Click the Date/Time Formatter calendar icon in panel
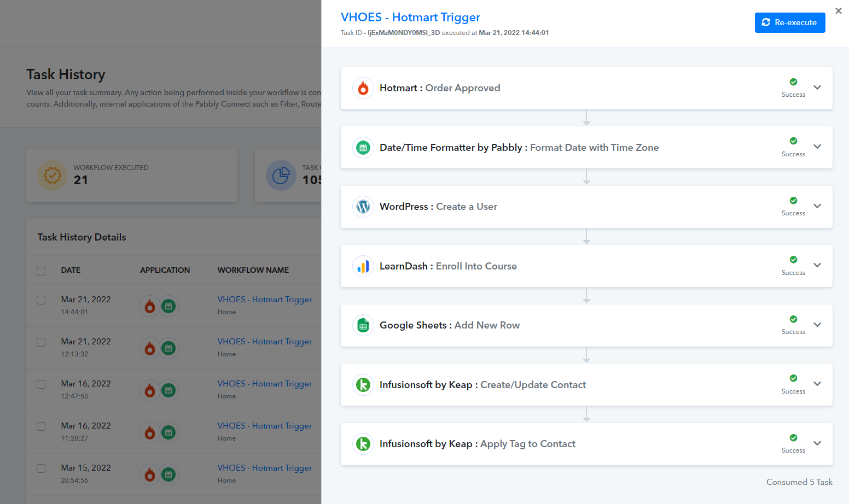Image resolution: width=849 pixels, height=504 pixels. [x=363, y=148]
